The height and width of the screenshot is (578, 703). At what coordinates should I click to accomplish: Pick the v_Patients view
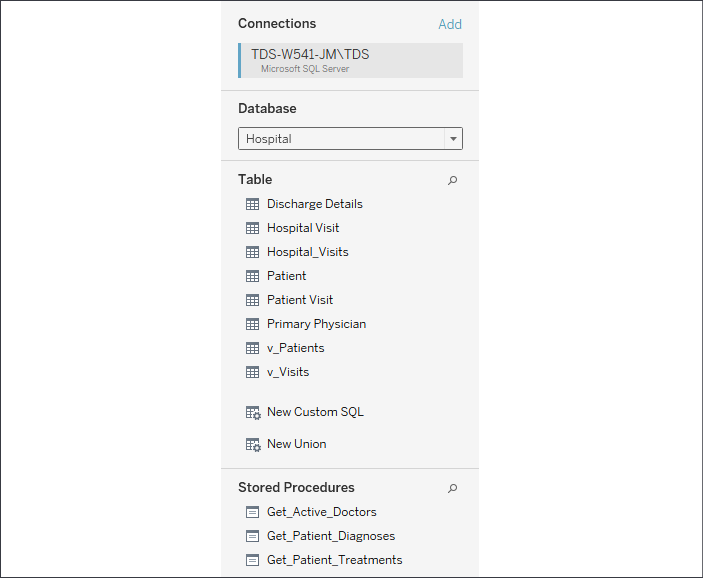[295, 348]
